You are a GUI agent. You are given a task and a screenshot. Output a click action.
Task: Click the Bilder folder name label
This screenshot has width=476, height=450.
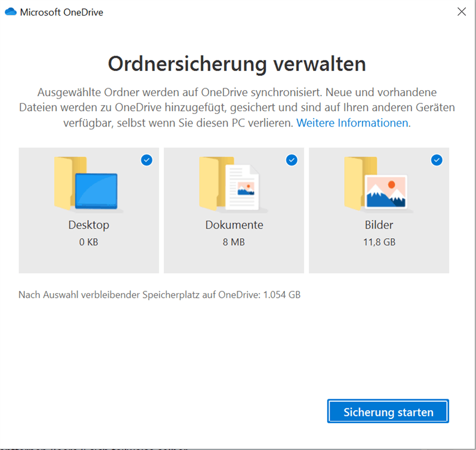379,225
